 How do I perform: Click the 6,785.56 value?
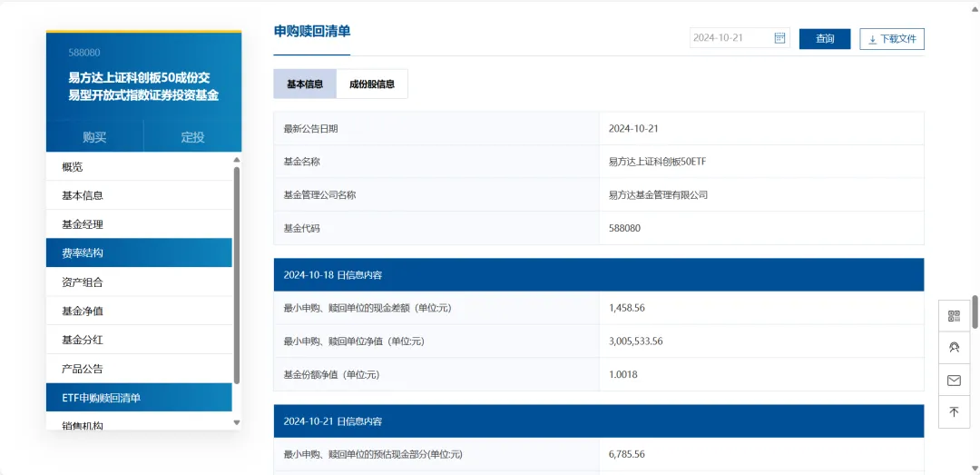click(628, 454)
